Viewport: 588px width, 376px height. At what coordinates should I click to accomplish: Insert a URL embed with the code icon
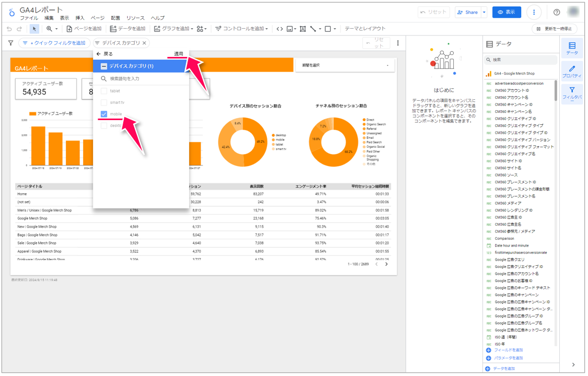click(x=279, y=29)
